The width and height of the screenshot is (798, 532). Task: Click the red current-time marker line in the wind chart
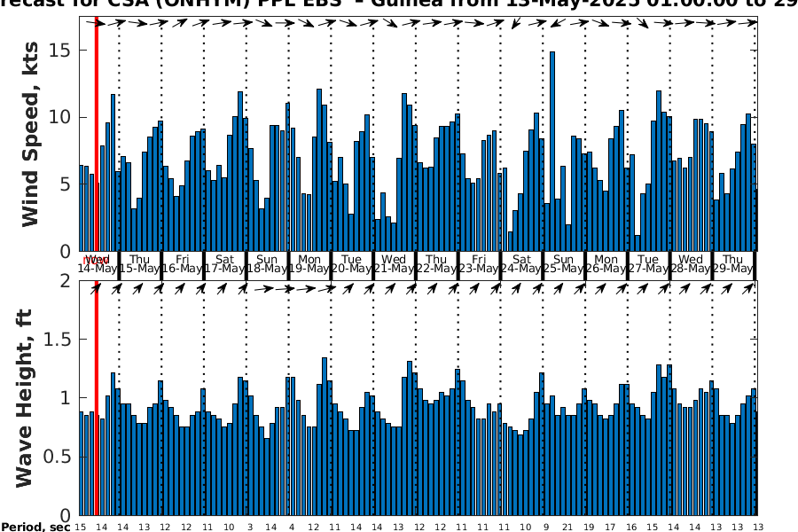[x=96, y=134]
